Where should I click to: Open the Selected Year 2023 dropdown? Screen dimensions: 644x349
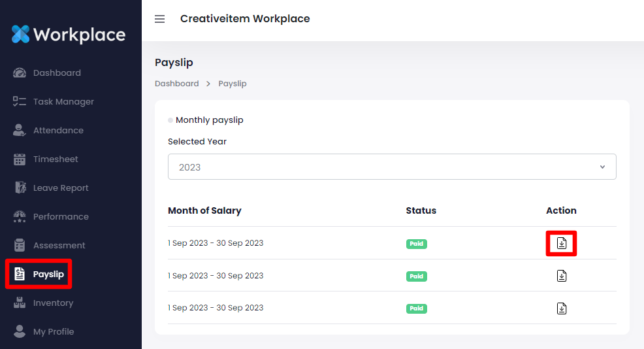pyautogui.click(x=392, y=167)
